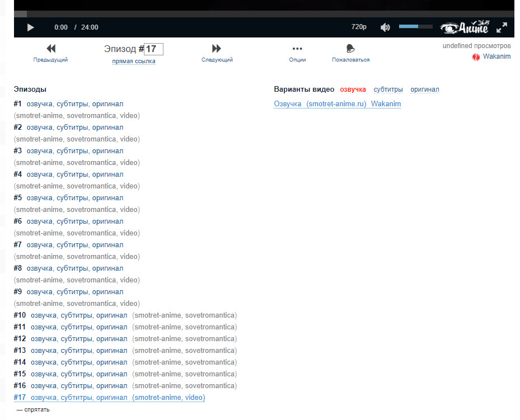Click the episode number input field
The image size is (520, 420).
[x=154, y=49]
